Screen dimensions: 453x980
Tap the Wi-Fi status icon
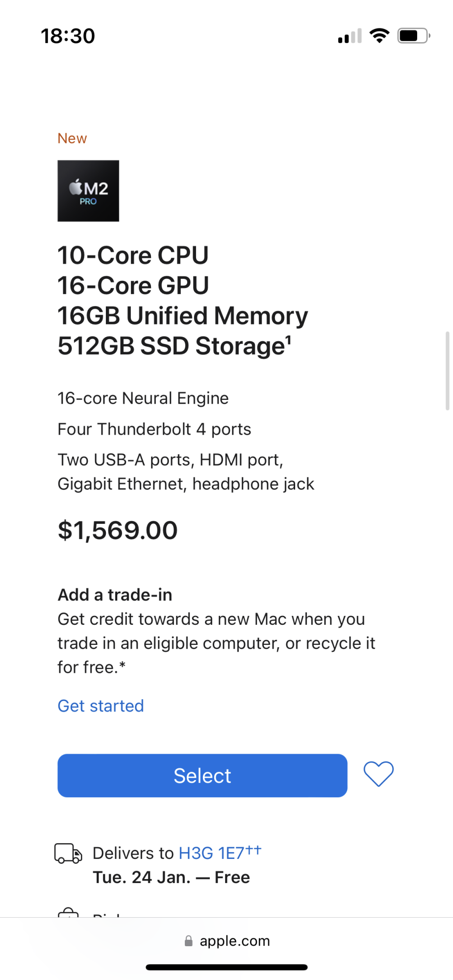pos(379,36)
